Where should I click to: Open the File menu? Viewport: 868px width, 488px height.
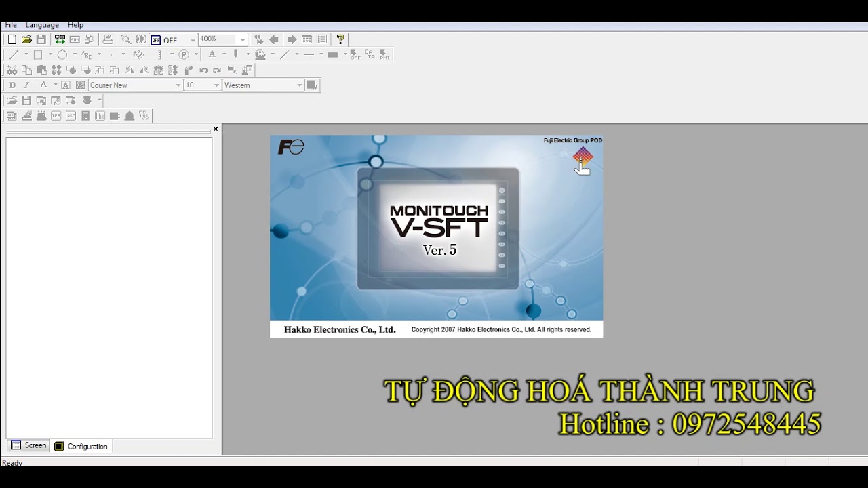coord(11,25)
